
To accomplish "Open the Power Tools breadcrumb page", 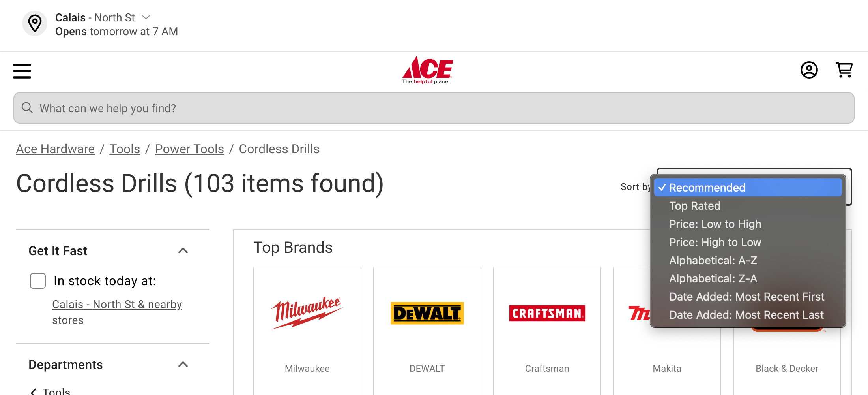I will pos(189,149).
